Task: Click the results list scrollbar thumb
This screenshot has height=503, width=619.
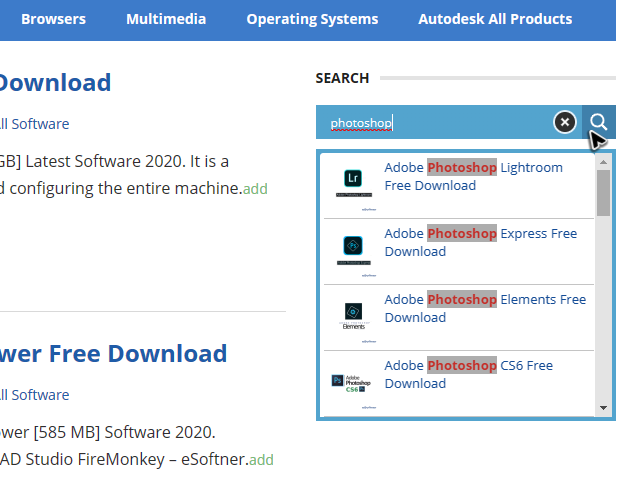Action: click(x=603, y=193)
